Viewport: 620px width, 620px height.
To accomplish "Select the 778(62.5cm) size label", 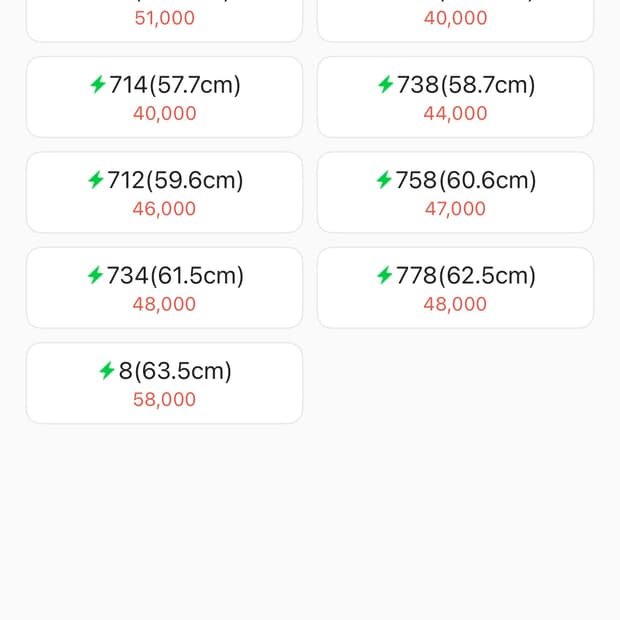I will [x=466, y=275].
